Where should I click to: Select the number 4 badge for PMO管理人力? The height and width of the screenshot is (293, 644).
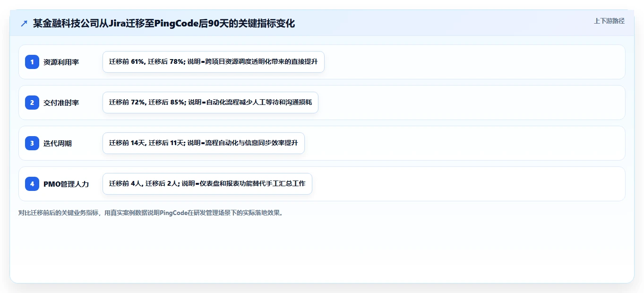32,184
